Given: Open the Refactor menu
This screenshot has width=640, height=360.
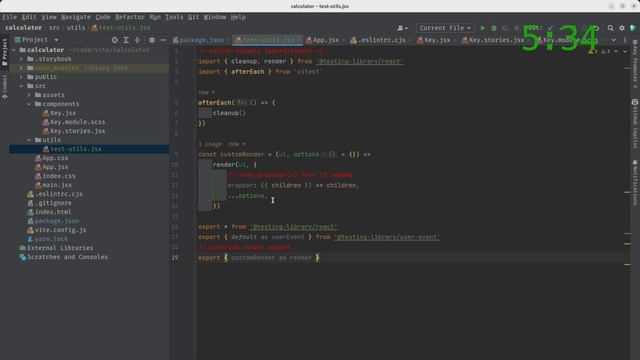Looking at the screenshot, I should tap(129, 17).
